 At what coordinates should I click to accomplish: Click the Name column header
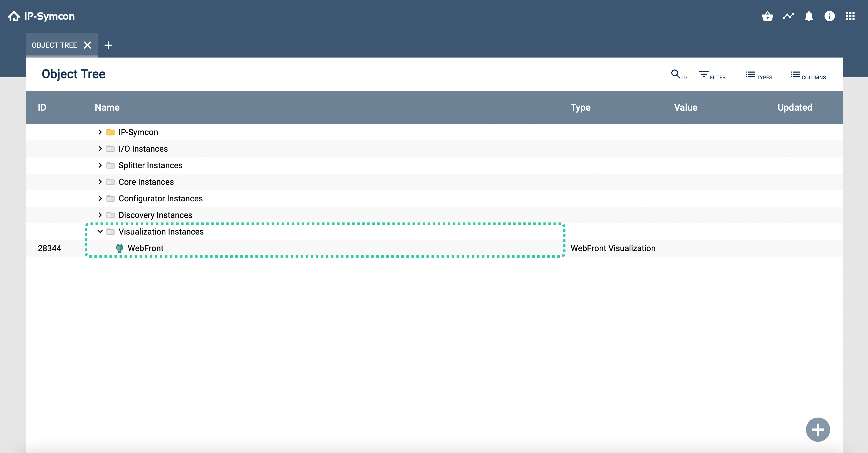point(107,107)
